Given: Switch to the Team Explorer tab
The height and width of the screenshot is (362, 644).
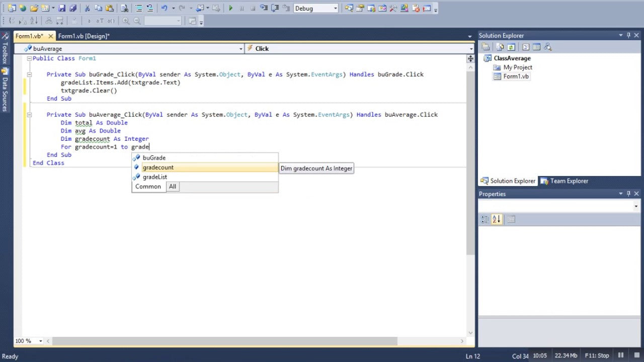Looking at the screenshot, I should pos(564,181).
